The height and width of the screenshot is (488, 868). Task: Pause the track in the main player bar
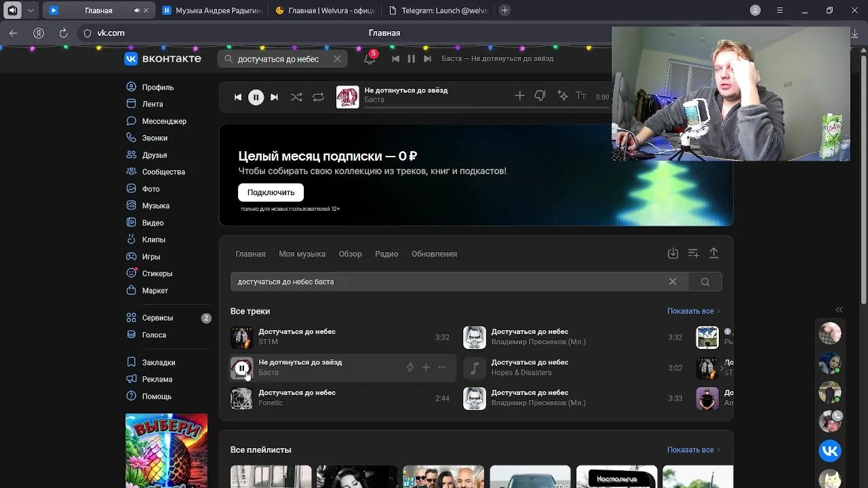coord(256,97)
